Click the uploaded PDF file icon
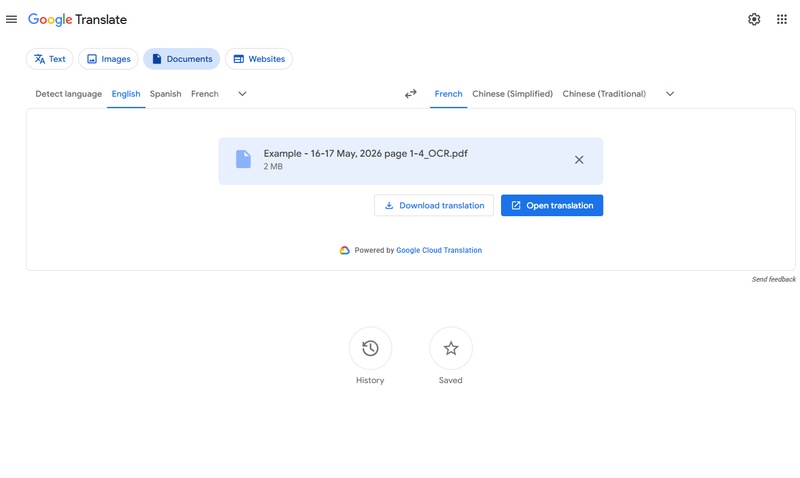The image size is (800, 478). [243, 159]
